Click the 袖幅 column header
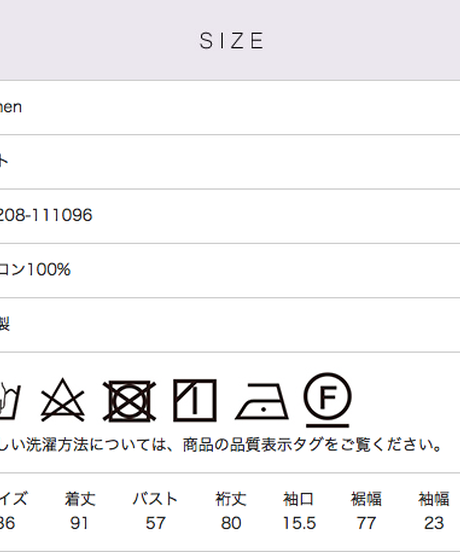The width and height of the screenshot is (460, 552). (434, 499)
